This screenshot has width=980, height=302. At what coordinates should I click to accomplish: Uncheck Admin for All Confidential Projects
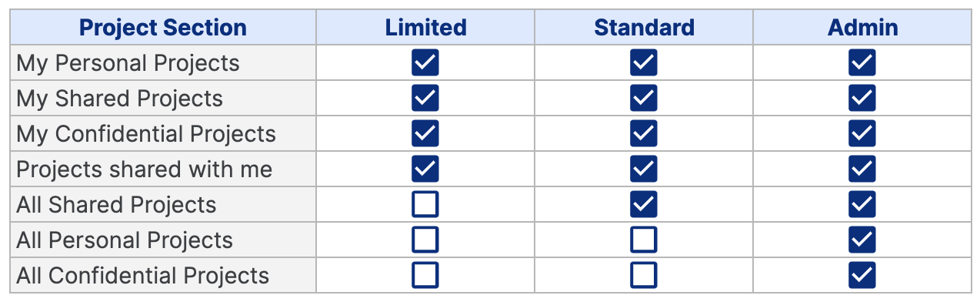point(862,275)
